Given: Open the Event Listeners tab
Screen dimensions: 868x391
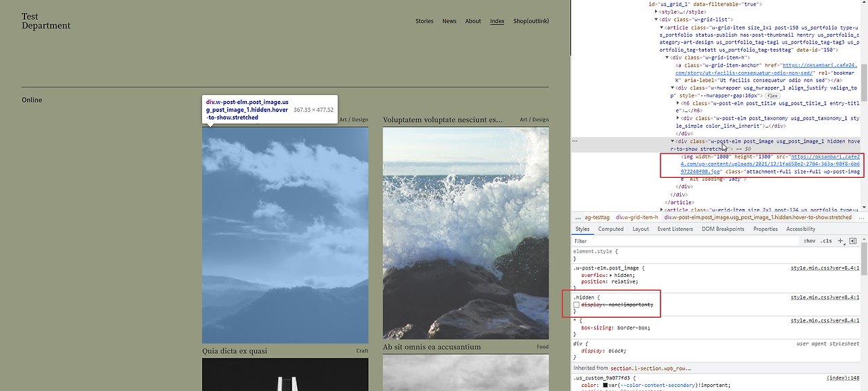Looking at the screenshot, I should pyautogui.click(x=675, y=229).
